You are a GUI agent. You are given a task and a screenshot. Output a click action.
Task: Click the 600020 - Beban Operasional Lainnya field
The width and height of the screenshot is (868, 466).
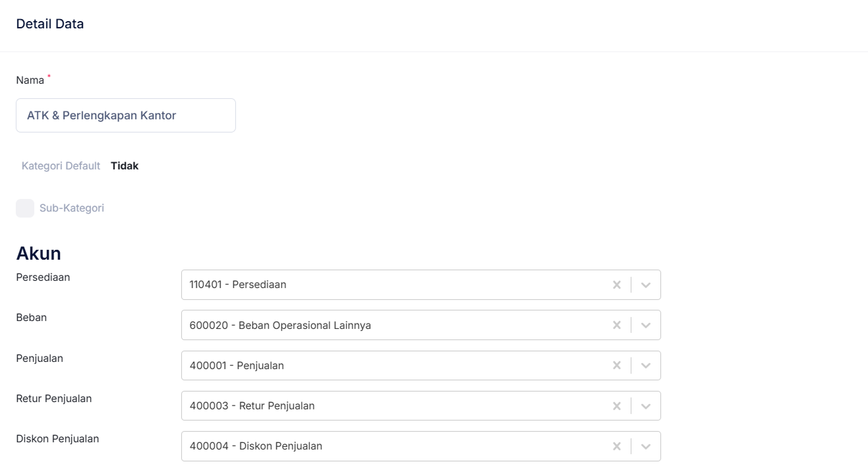click(395, 325)
